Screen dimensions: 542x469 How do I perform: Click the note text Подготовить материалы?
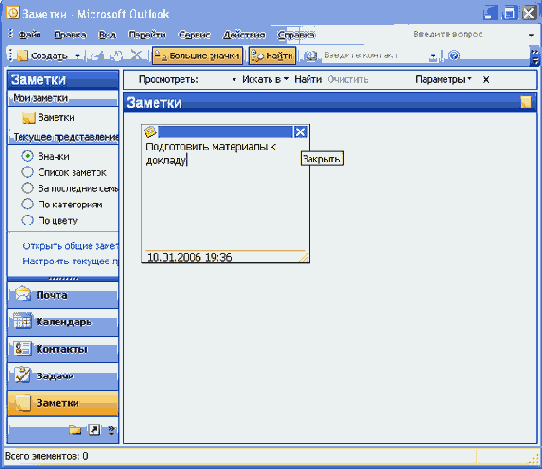211,153
